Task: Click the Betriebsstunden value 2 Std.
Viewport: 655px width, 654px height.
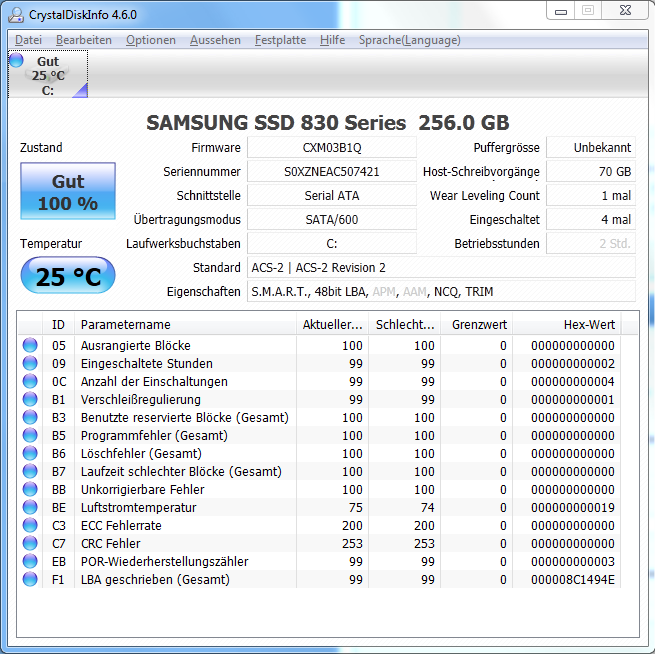Action: [591, 243]
